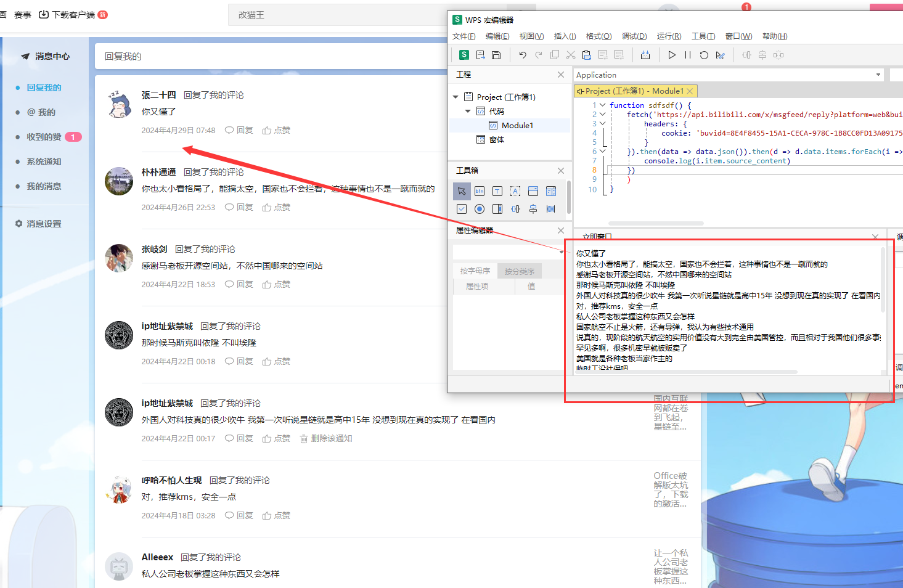Click the copy icon in editor toolbar

pyautogui.click(x=555, y=55)
